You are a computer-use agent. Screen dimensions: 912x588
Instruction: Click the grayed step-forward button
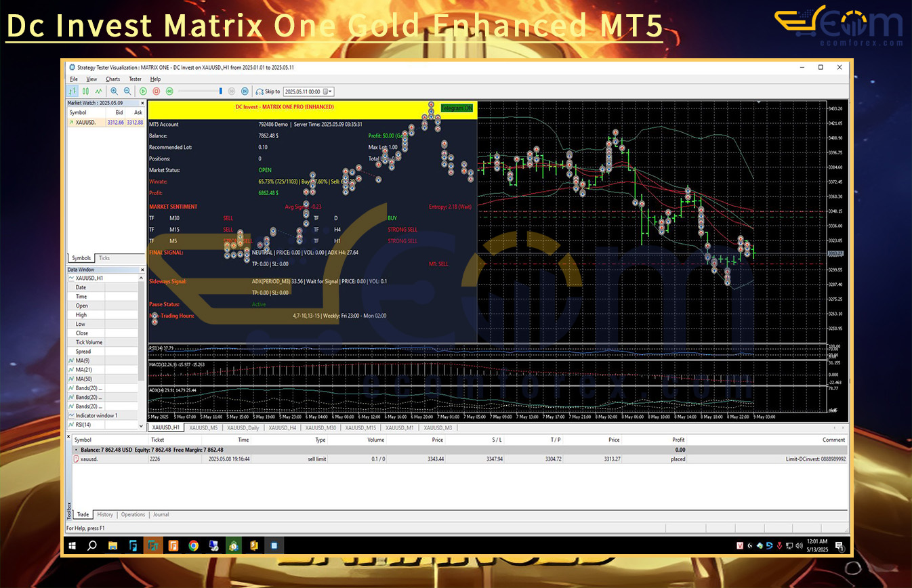click(x=232, y=91)
